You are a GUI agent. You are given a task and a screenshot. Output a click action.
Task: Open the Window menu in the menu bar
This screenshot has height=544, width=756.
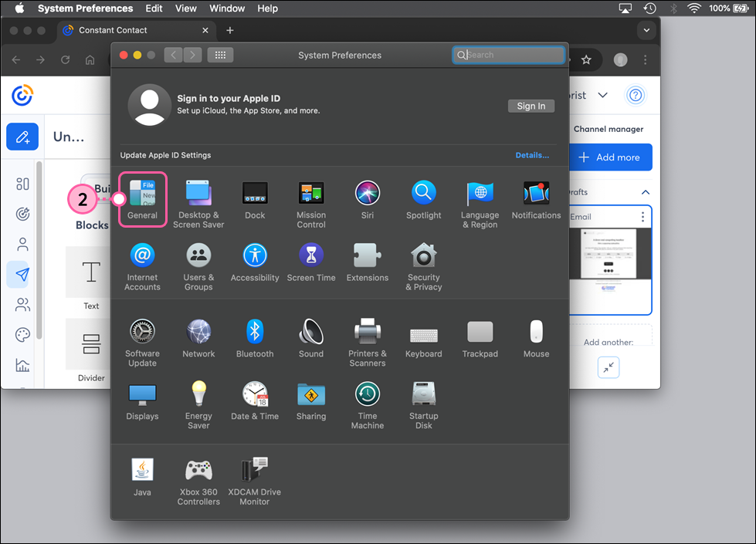[x=227, y=8]
